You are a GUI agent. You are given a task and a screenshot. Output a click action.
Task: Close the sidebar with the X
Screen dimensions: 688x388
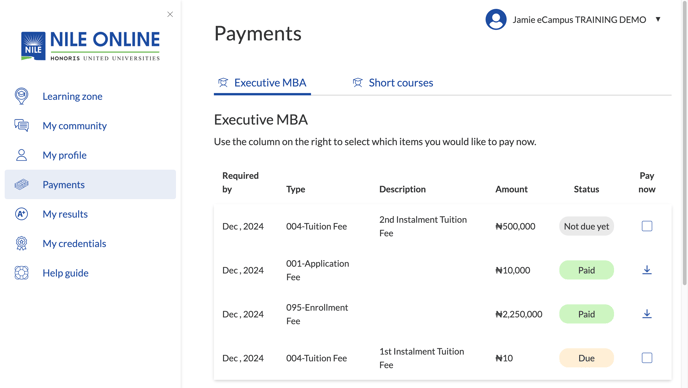click(170, 14)
